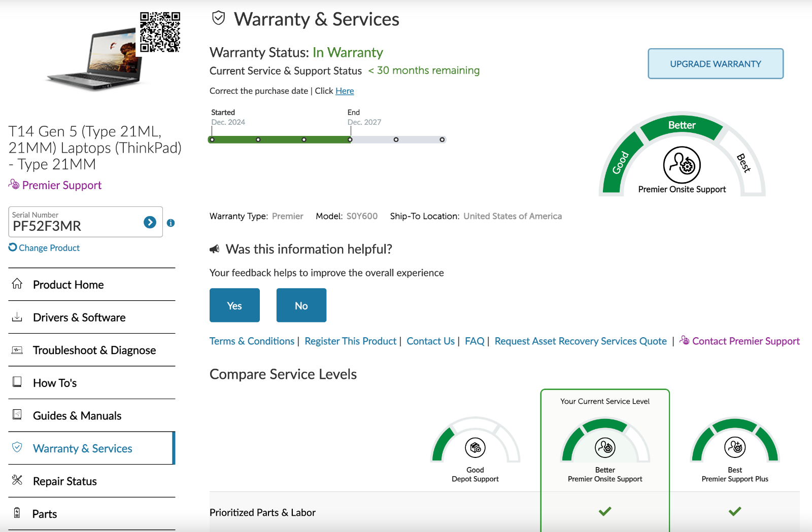This screenshot has width=812, height=532.
Task: Click the model value 'S0Y600'
Action: point(362,216)
